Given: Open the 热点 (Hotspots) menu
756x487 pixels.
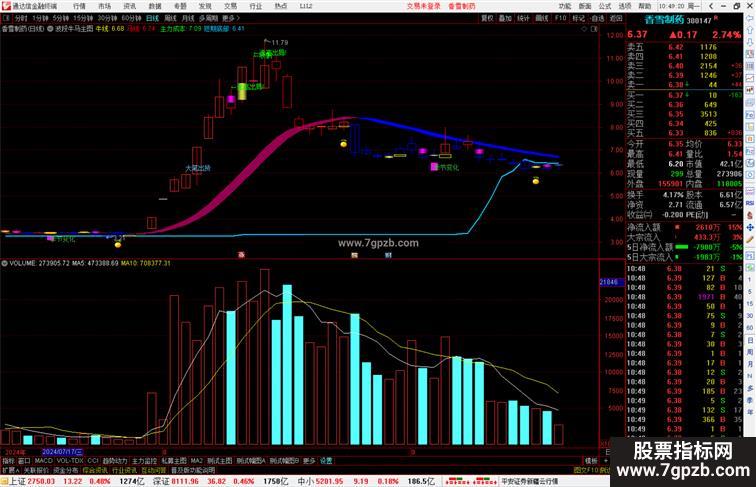Looking at the screenshot, I should 281,6.
